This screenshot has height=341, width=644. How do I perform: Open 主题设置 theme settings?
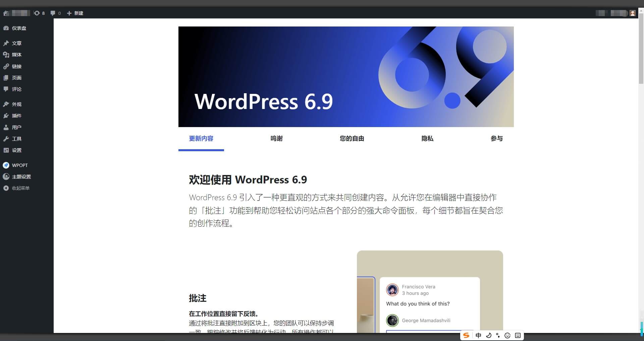pyautogui.click(x=21, y=177)
